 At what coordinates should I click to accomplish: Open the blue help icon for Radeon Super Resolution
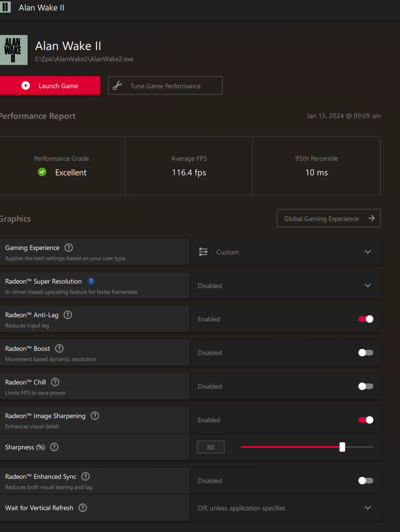pyautogui.click(x=91, y=281)
